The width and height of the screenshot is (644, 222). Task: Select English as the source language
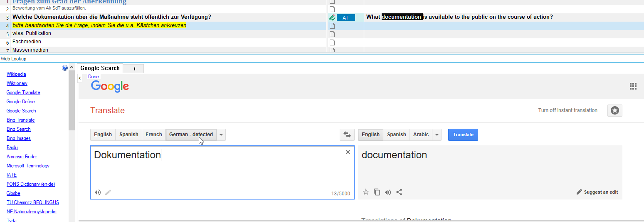pos(103,135)
